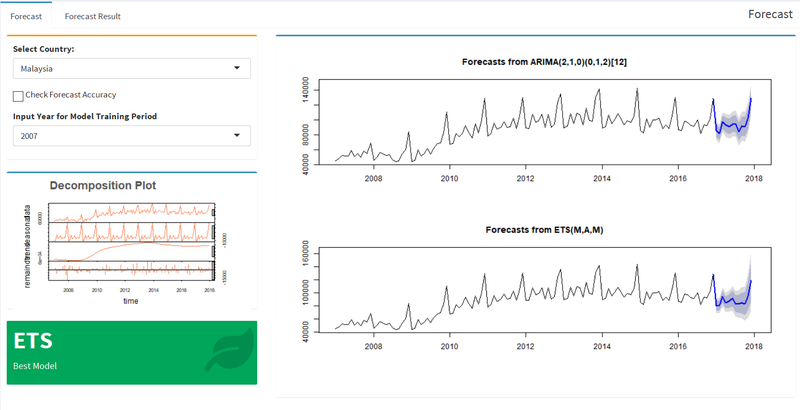Click the 2008 x-axis label of ETS chart
The height and width of the screenshot is (410, 800).
[373, 346]
